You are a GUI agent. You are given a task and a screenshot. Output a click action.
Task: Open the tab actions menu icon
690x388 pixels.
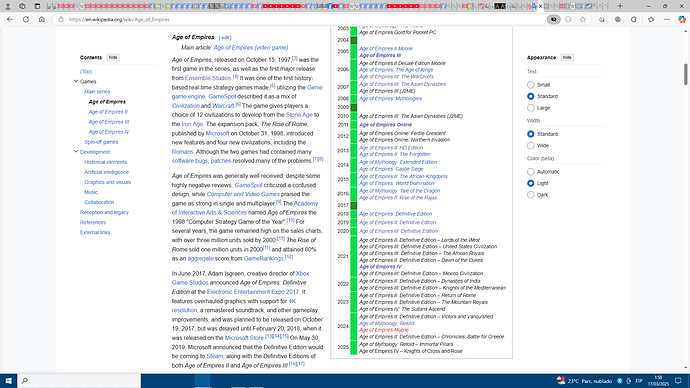click(37, 6)
